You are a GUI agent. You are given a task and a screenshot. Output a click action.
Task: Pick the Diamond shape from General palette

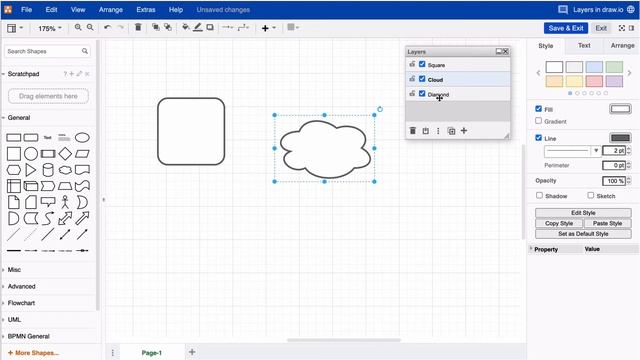coord(65,154)
